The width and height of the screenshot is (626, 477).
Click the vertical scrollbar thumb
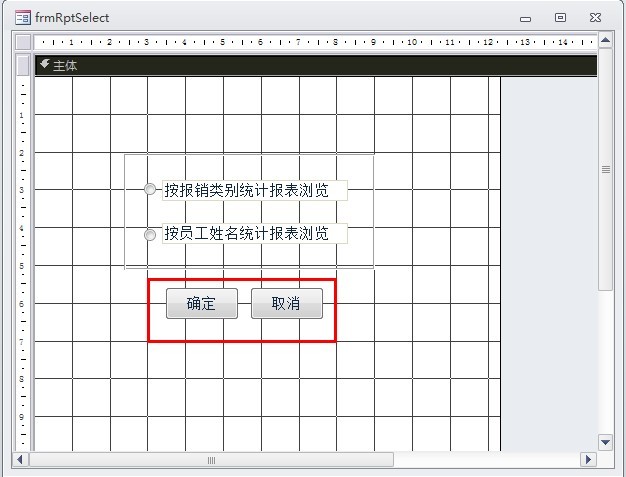point(606,169)
